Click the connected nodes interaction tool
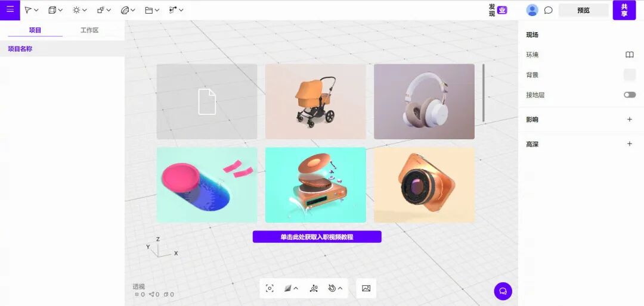Screen dimensions: 644x306 pyautogui.click(x=173, y=10)
